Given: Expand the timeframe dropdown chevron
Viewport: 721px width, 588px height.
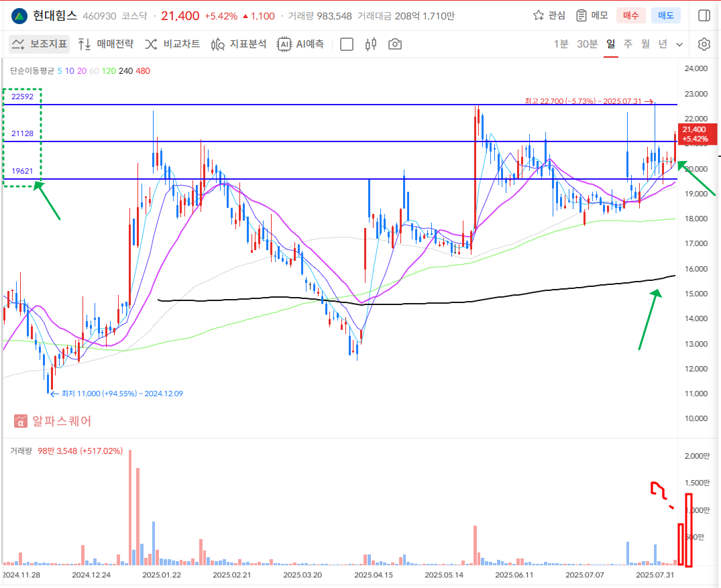Looking at the screenshot, I should pos(679,45).
